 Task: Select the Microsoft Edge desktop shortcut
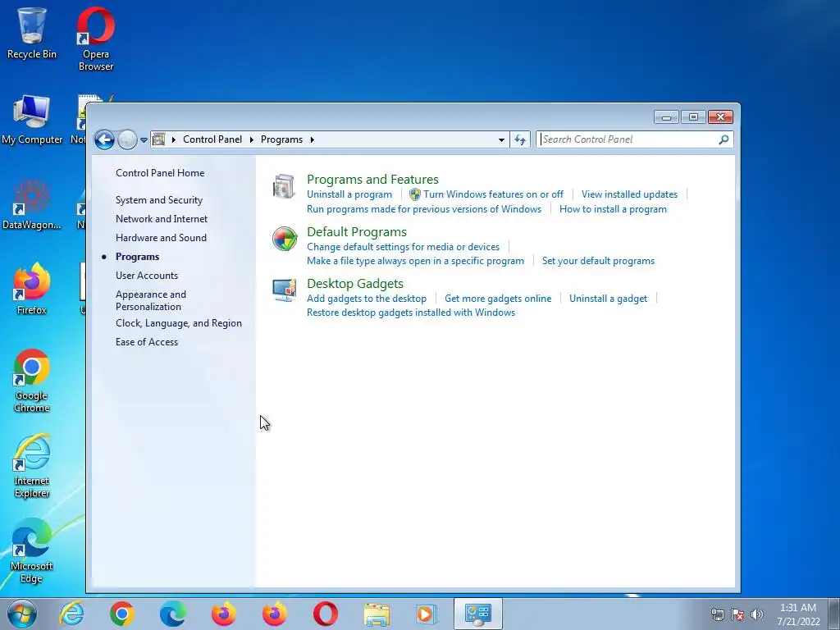[x=32, y=550]
